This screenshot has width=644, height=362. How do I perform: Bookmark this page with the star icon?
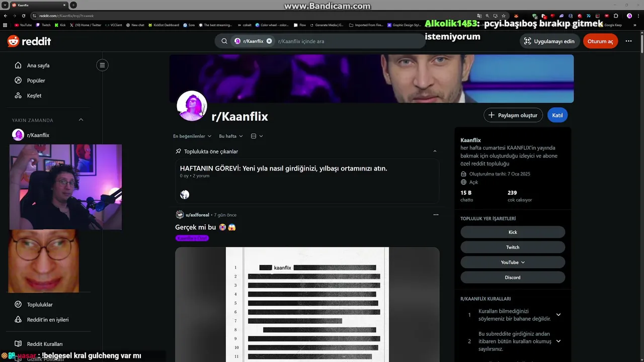pos(503,16)
